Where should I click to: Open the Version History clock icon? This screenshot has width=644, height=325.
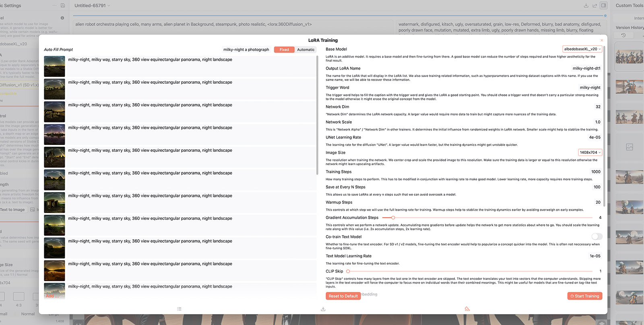point(623,35)
